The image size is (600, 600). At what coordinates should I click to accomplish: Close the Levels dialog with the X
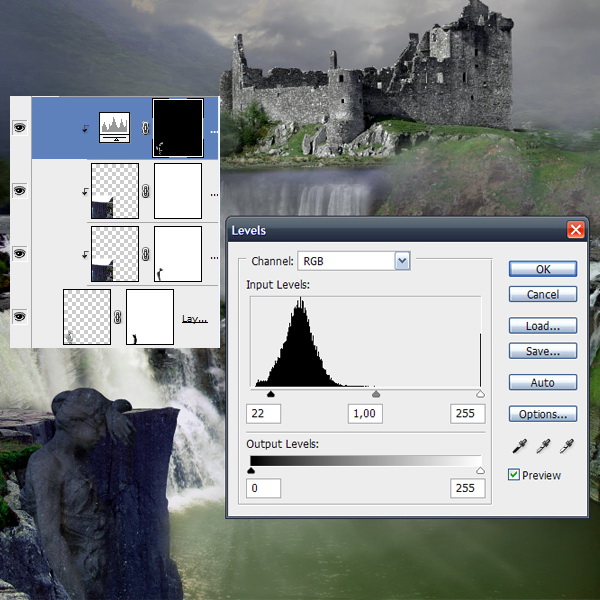[x=575, y=230]
